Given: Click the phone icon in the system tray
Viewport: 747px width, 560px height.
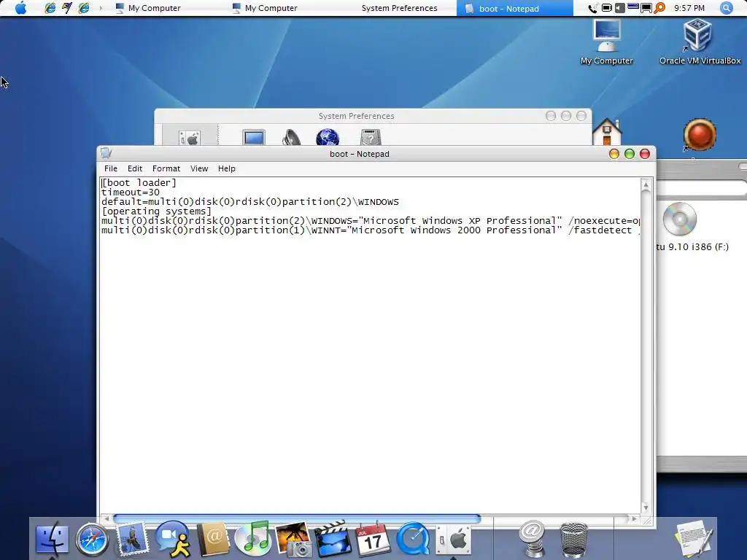Looking at the screenshot, I should 592,8.
